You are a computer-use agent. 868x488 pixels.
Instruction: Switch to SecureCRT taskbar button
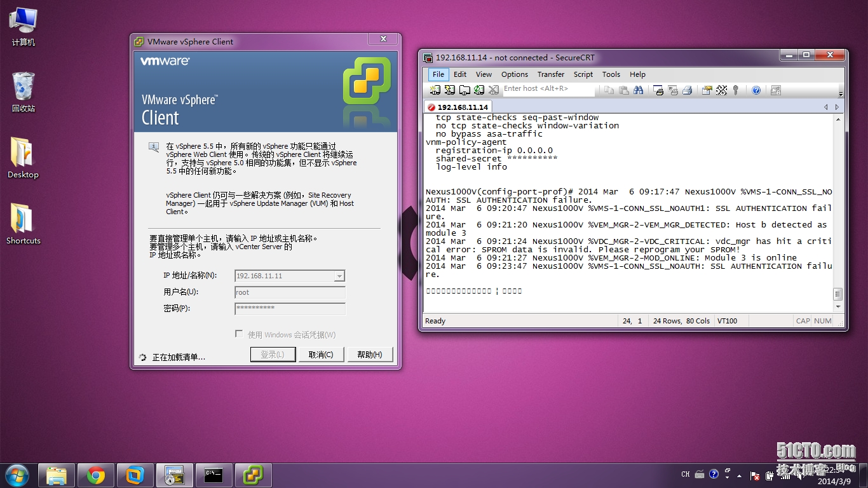tap(174, 475)
